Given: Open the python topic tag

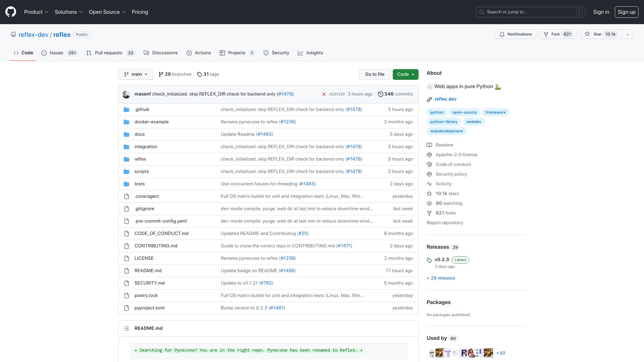Looking at the screenshot, I should point(437,112).
